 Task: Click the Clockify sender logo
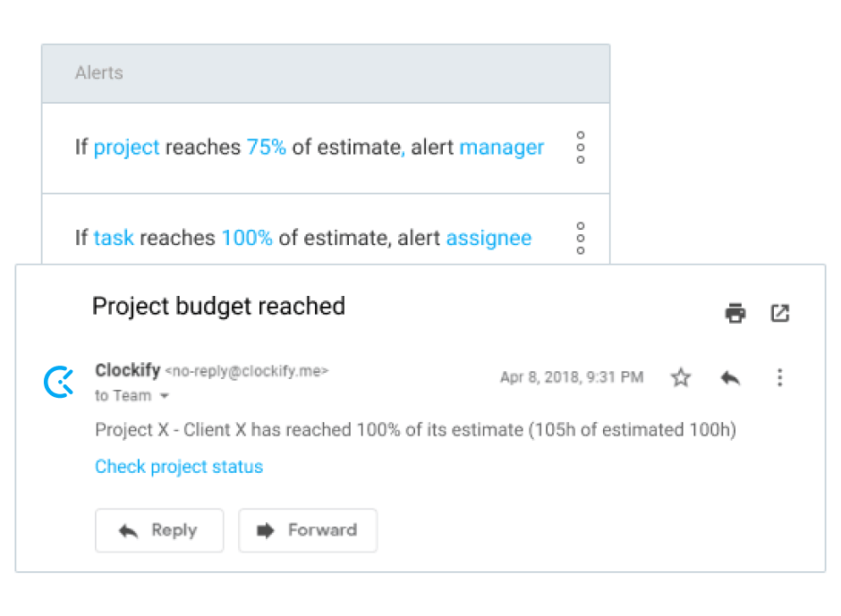(60, 381)
